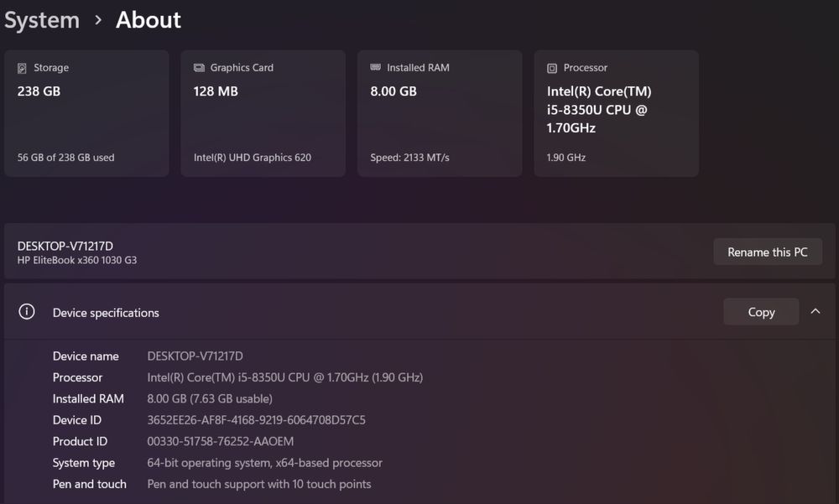Click the Pen and touch support value
Viewport: 839px width, 504px height.
[258, 484]
